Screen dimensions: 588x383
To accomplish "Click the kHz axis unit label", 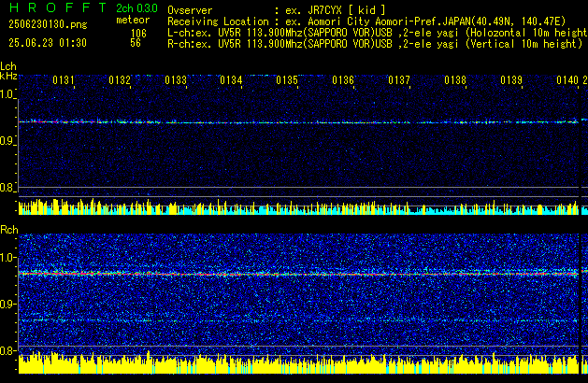I will (8, 76).
